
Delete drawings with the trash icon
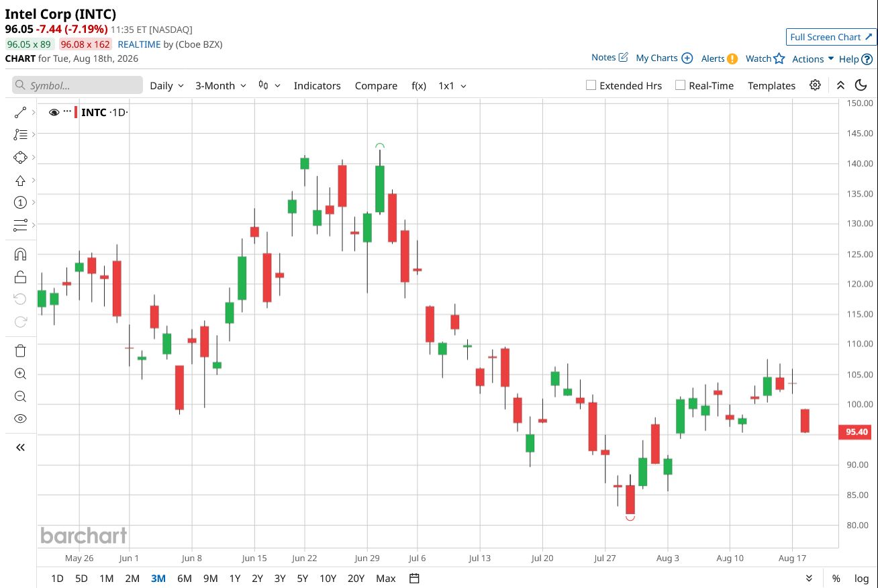tap(20, 350)
